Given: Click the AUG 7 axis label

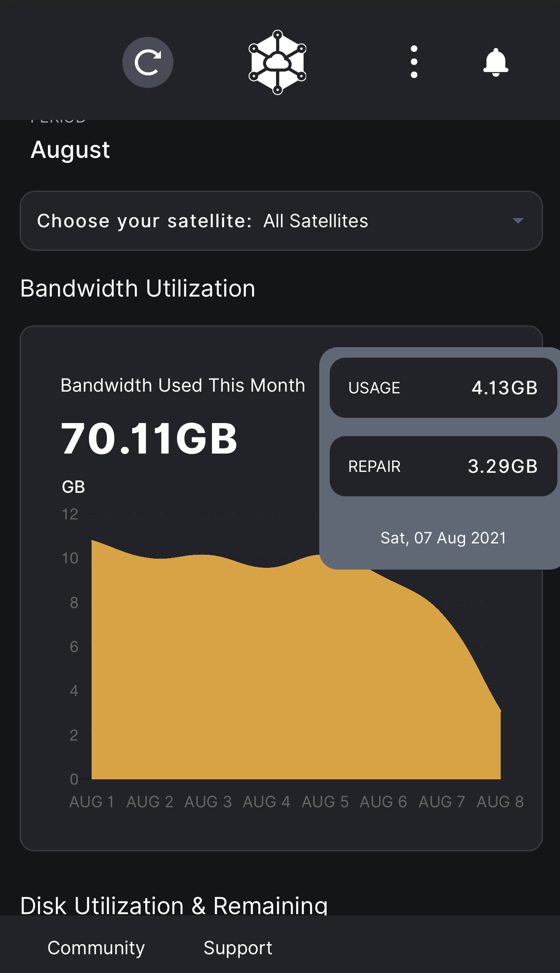Looking at the screenshot, I should click(441, 802).
